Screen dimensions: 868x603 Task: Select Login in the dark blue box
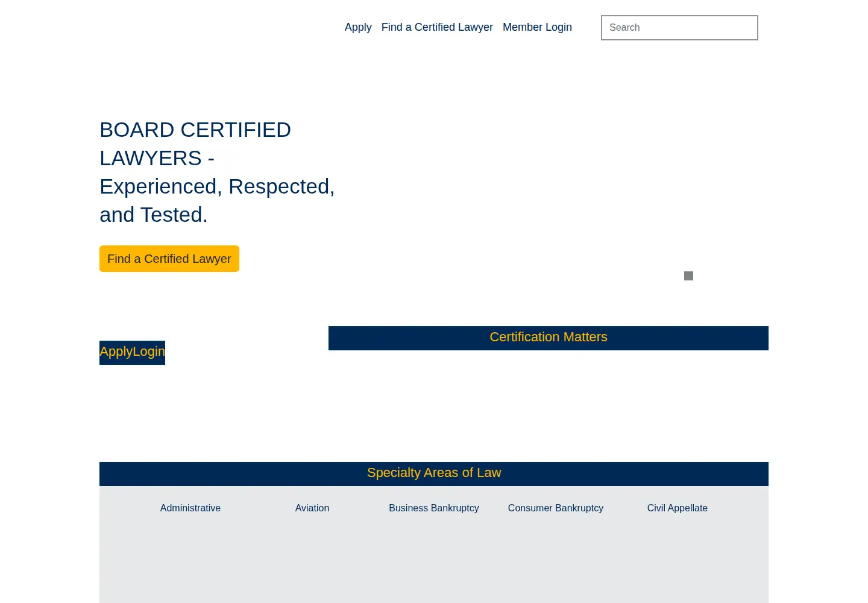pyautogui.click(x=149, y=352)
